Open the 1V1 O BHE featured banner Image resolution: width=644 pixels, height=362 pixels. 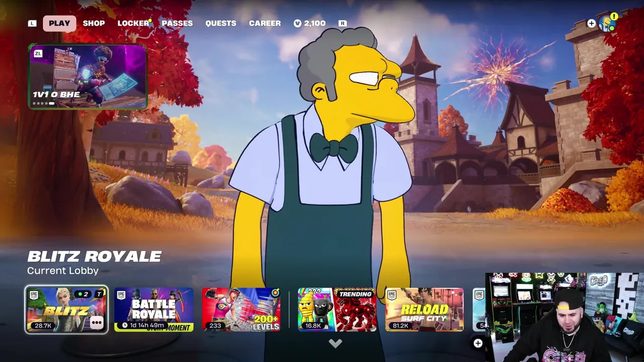88,76
